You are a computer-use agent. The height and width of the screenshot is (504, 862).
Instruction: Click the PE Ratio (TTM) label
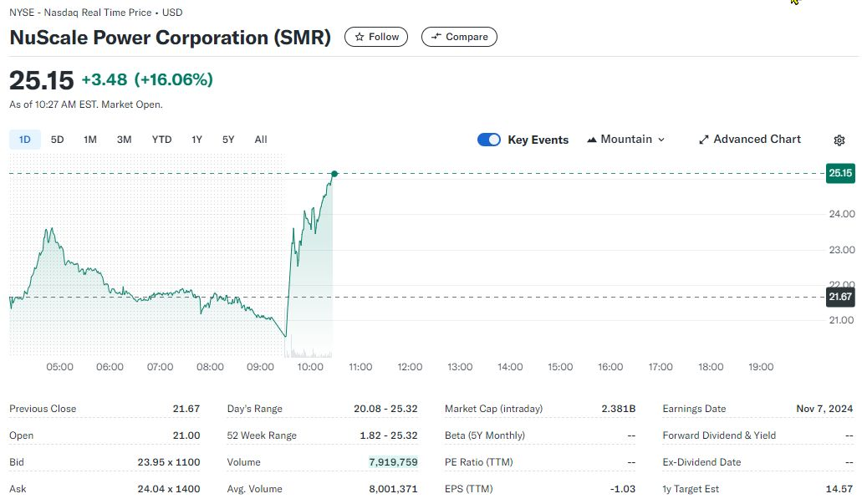click(x=479, y=462)
